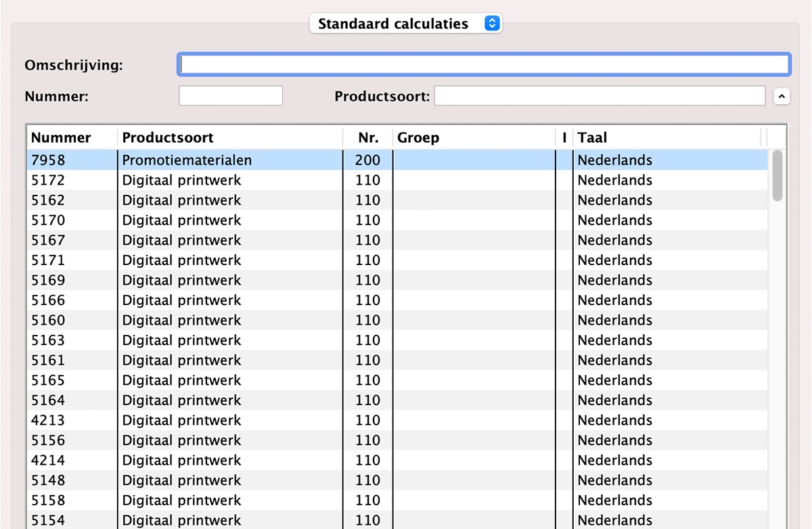
Task: Click Nederlands in row 5166
Action: (615, 300)
